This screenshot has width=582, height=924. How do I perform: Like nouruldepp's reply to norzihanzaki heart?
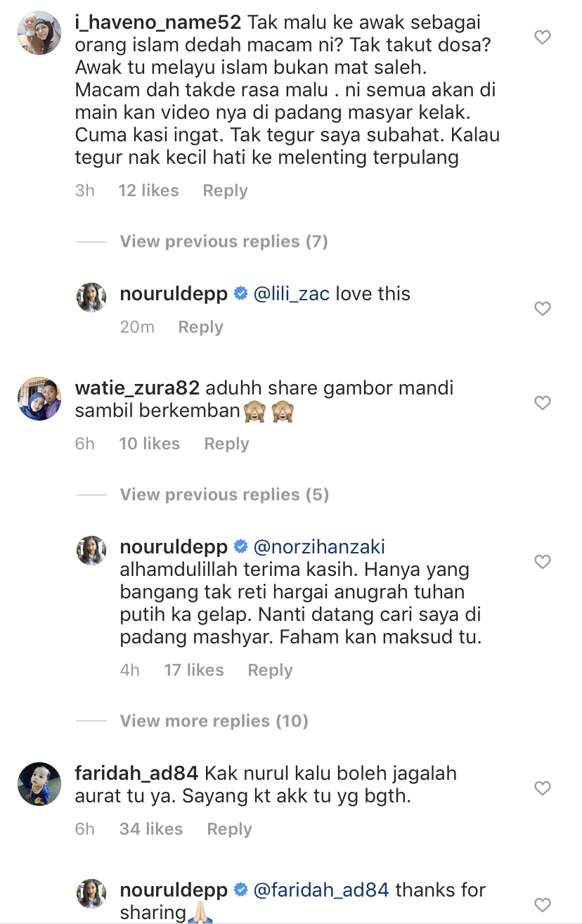pos(543,562)
